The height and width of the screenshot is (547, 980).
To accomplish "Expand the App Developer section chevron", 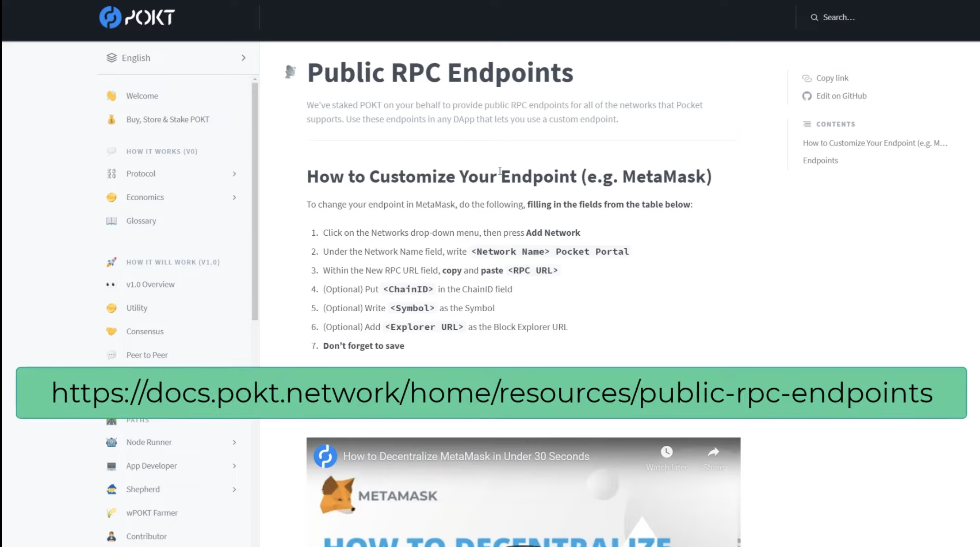I will [234, 466].
